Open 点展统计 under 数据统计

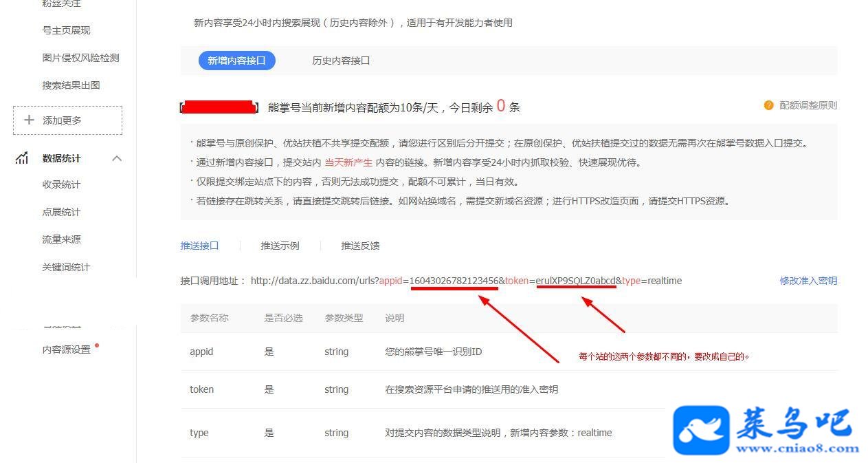[61, 212]
